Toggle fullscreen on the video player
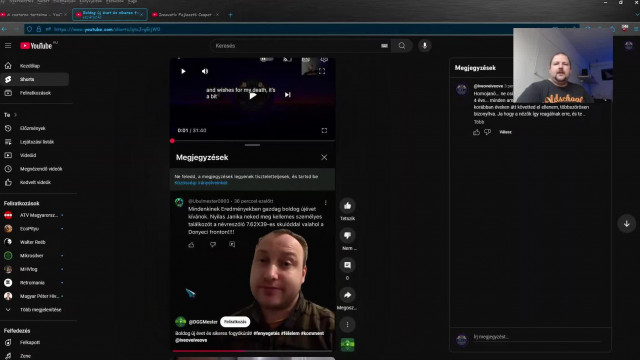The image size is (640, 360). pos(324,131)
